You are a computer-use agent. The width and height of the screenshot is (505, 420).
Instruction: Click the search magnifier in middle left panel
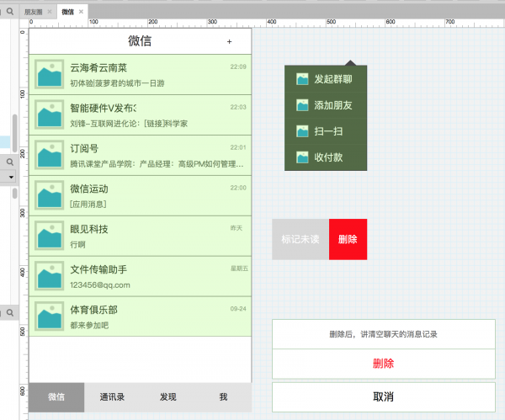coord(10,162)
